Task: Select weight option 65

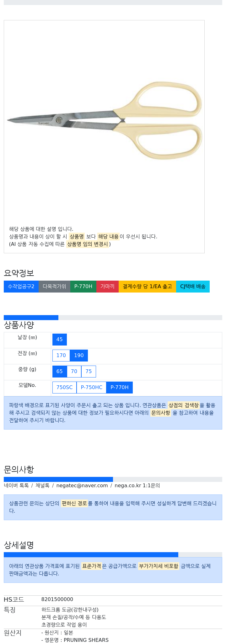Action: tap(60, 372)
